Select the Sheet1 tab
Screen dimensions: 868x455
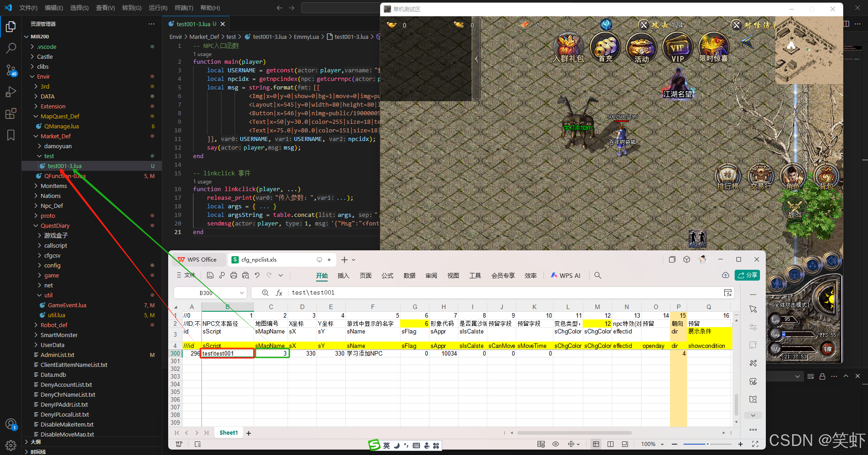click(229, 433)
